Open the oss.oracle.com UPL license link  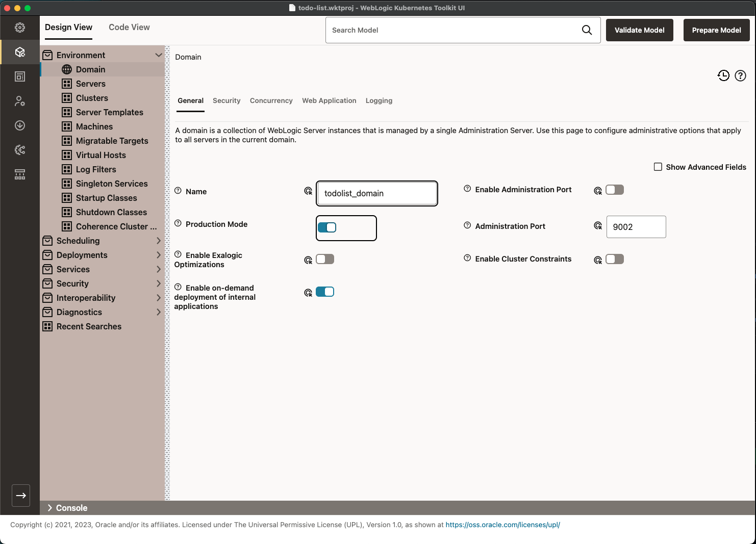(502, 525)
